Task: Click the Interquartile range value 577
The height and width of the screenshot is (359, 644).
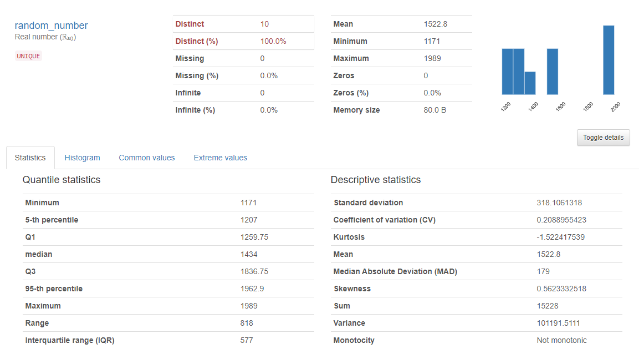Action: [247, 341]
